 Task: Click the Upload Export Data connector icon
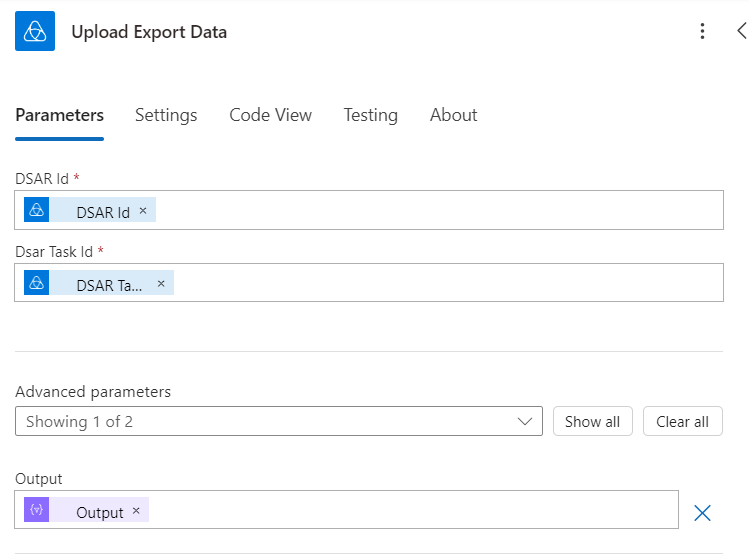(x=35, y=32)
